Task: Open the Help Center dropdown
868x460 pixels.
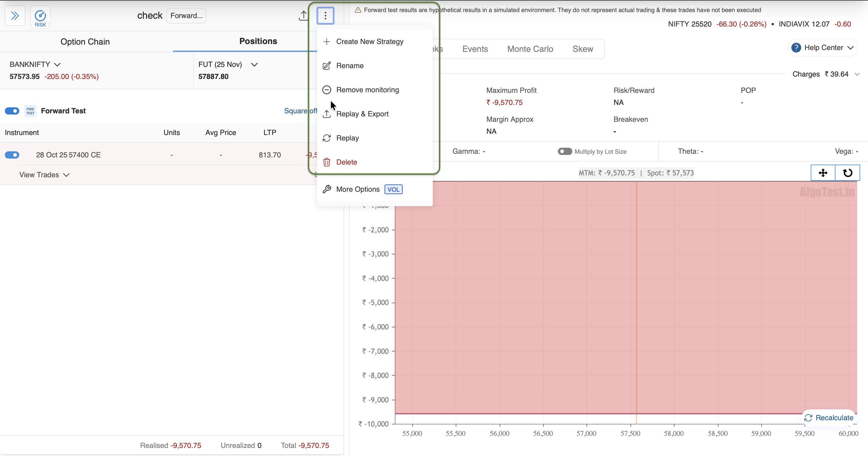Action: coord(823,48)
